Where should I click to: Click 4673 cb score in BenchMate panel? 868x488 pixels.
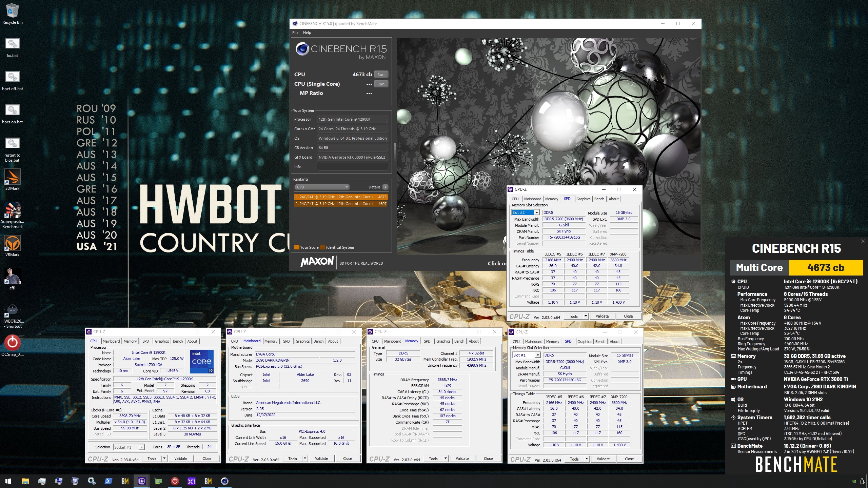pos(826,268)
